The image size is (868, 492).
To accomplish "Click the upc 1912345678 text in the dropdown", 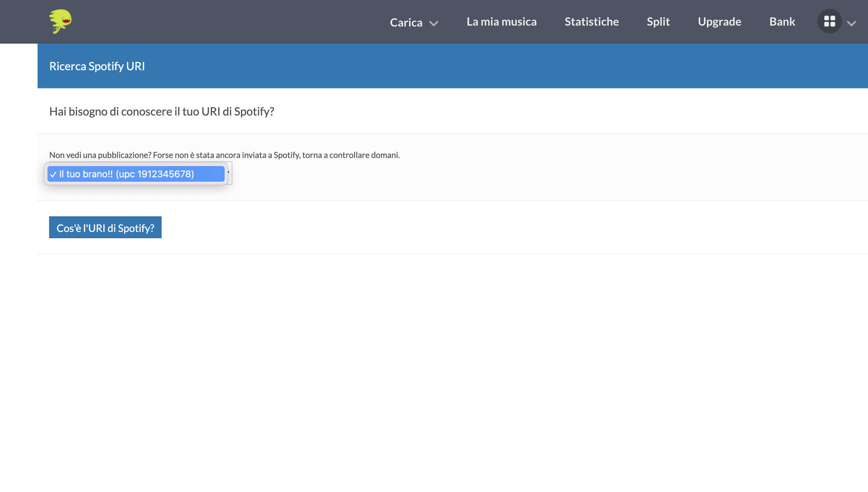I will tap(155, 174).
